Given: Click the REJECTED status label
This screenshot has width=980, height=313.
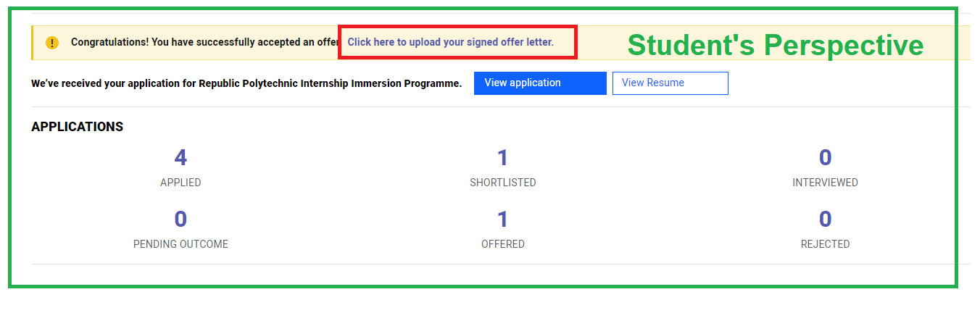Looking at the screenshot, I should click(825, 244).
